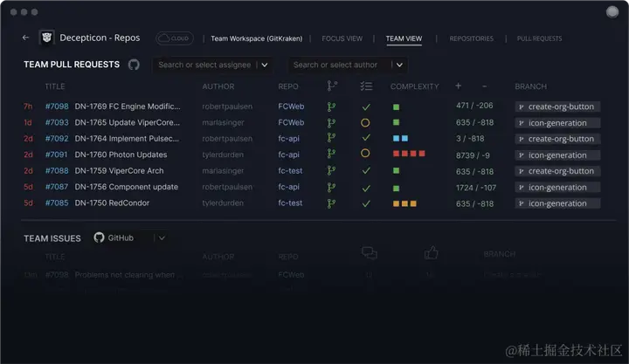Click the branch icon in #7087 row
The height and width of the screenshot is (364, 629).
point(331,187)
